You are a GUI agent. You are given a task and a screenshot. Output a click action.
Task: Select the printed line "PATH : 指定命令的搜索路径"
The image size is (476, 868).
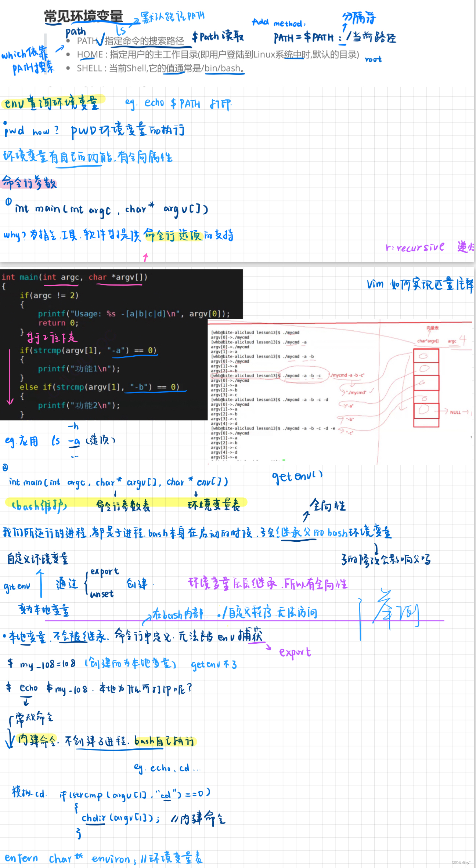(130, 41)
